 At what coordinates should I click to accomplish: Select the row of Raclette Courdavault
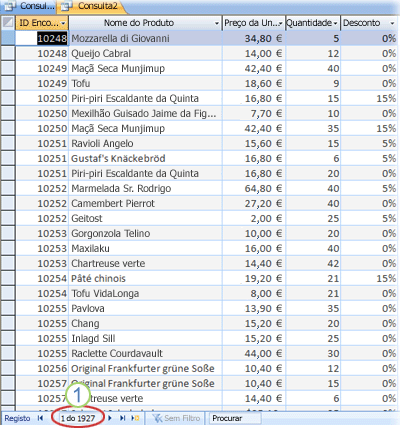(x=8, y=353)
